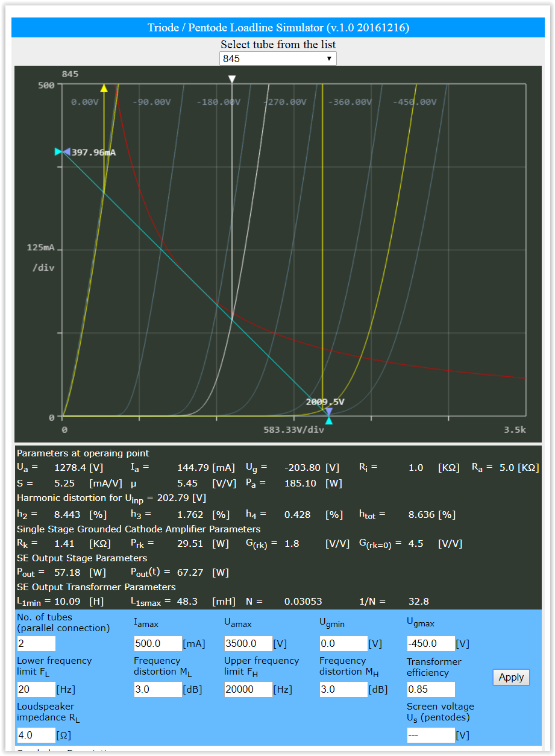Viewport: 555px width, 756px height.
Task: Click the Ia value 144.79
Action: 193,468
